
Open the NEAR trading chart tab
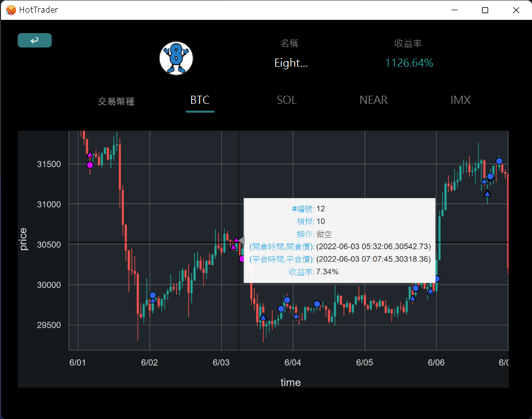tap(373, 100)
